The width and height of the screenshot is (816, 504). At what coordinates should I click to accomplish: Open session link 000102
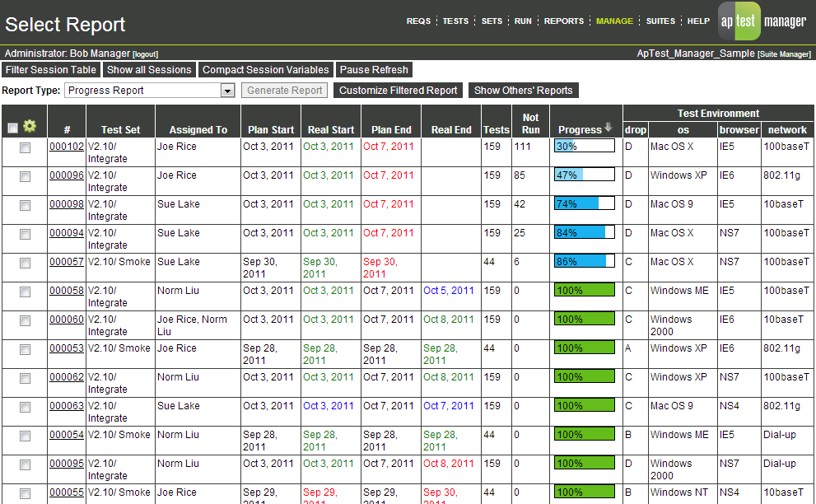point(67,147)
